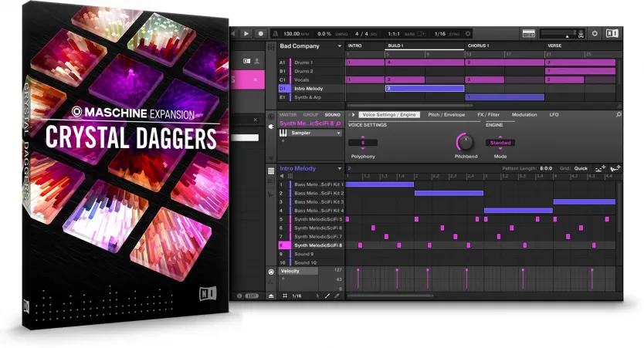Open the mixer view icon in header
Viewport: 644px width, 348px height.
coord(529,34)
